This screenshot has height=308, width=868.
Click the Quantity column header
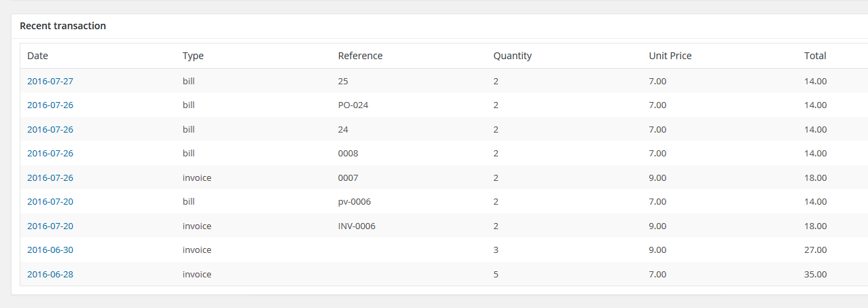(512, 56)
